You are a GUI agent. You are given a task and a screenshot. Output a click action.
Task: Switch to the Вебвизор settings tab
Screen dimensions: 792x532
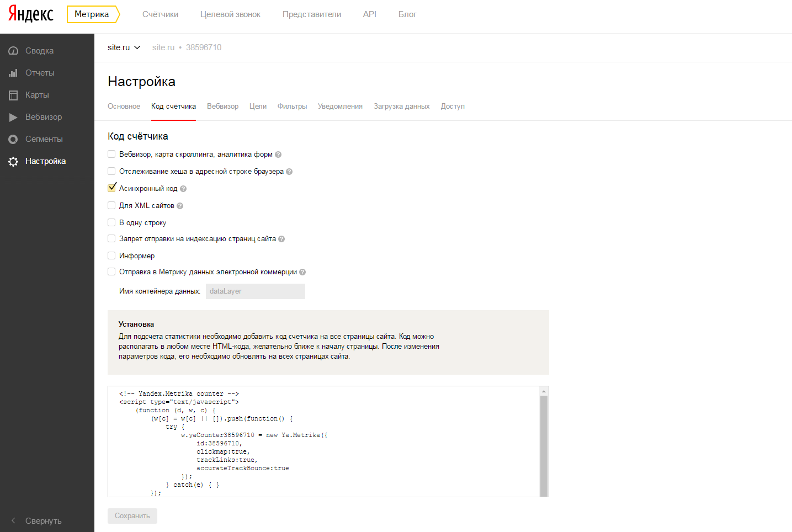[222, 107]
